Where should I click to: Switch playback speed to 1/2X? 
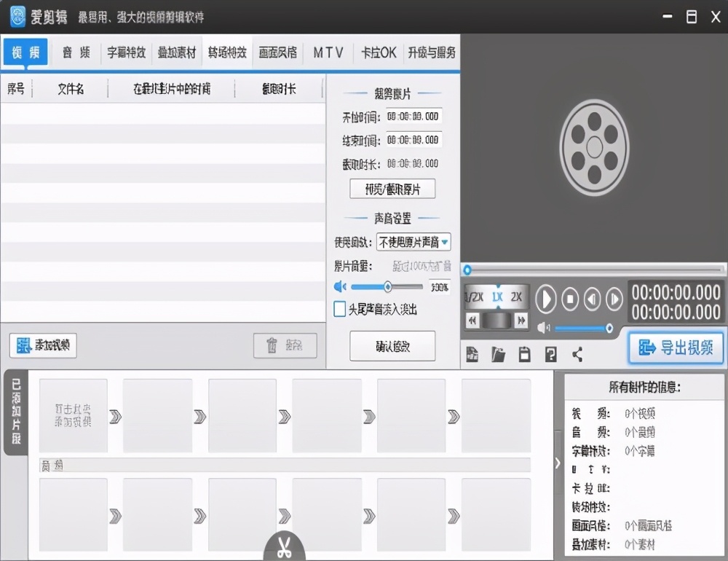pos(473,297)
